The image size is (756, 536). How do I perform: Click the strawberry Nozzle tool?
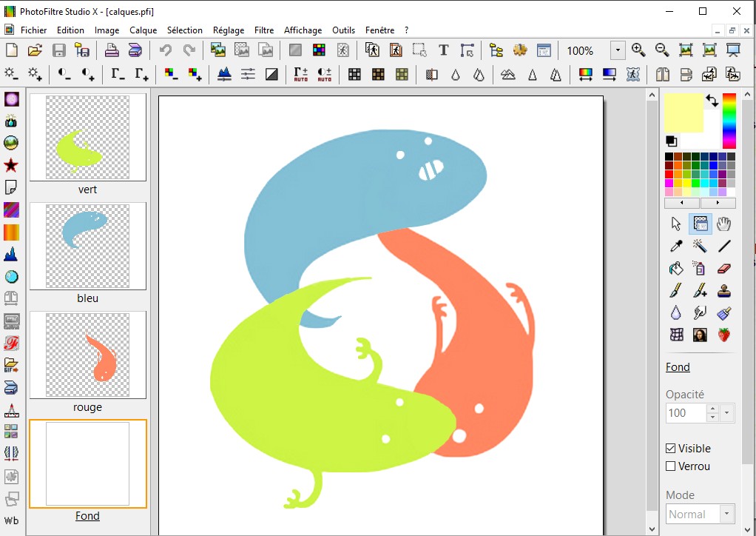coord(723,335)
